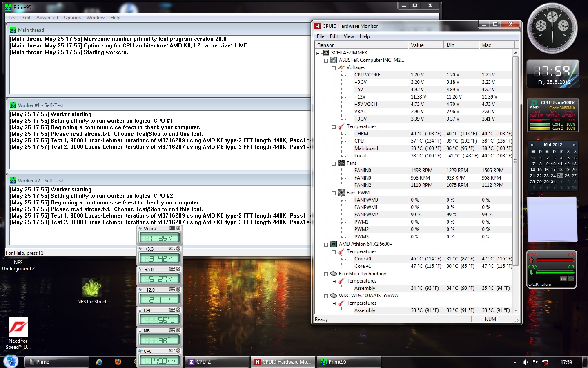
Task: Click the Prime95 title bar icon
Action: 8,7
